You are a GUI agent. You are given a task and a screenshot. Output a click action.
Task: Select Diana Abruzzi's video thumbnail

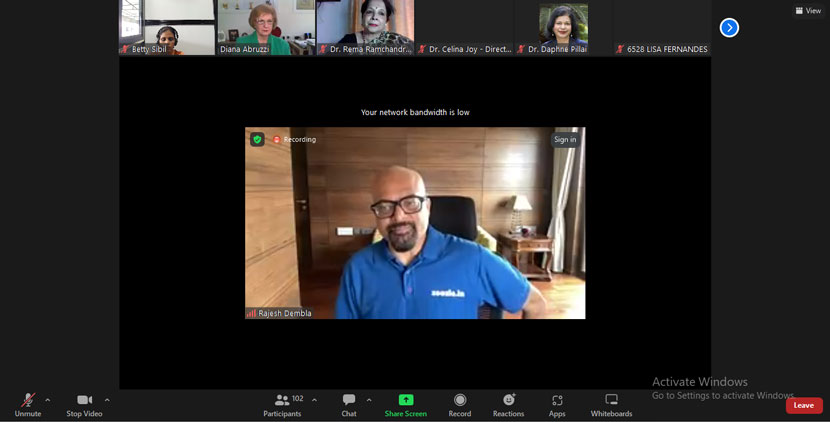pos(266,27)
